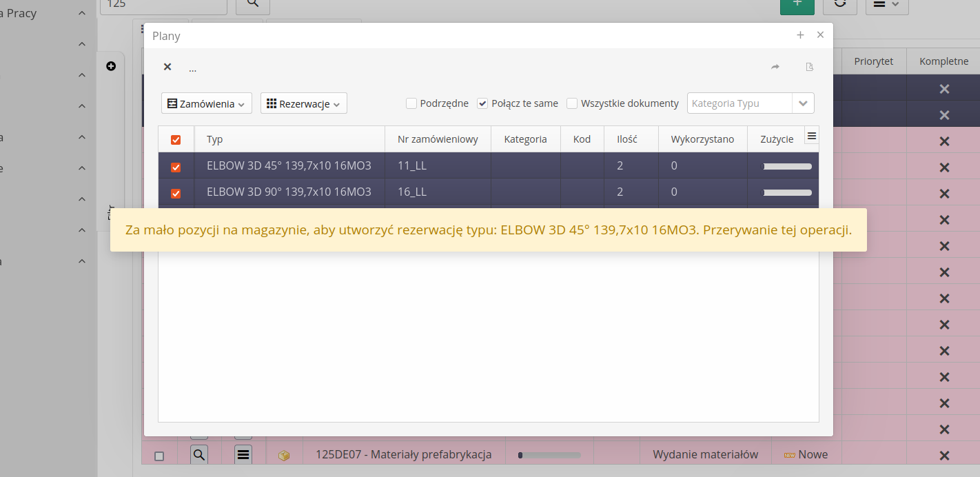Enable the Podrzędne checkbox
Viewport: 980px width, 477px height.
(411, 103)
